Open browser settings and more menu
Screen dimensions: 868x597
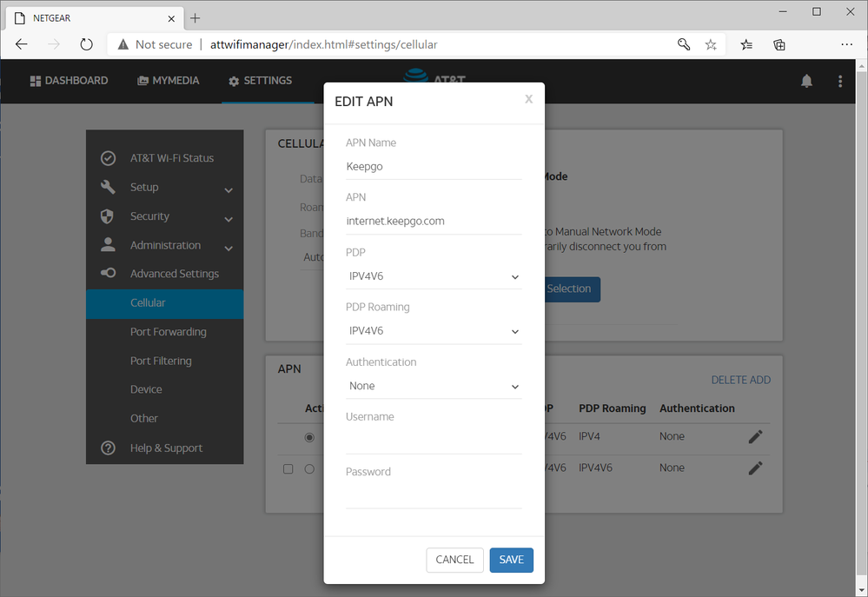[x=846, y=44]
